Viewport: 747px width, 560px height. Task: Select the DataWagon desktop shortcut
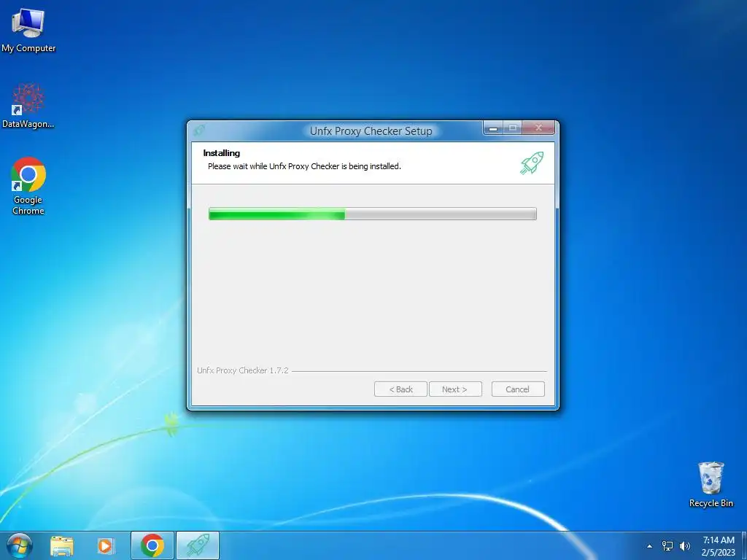28,105
